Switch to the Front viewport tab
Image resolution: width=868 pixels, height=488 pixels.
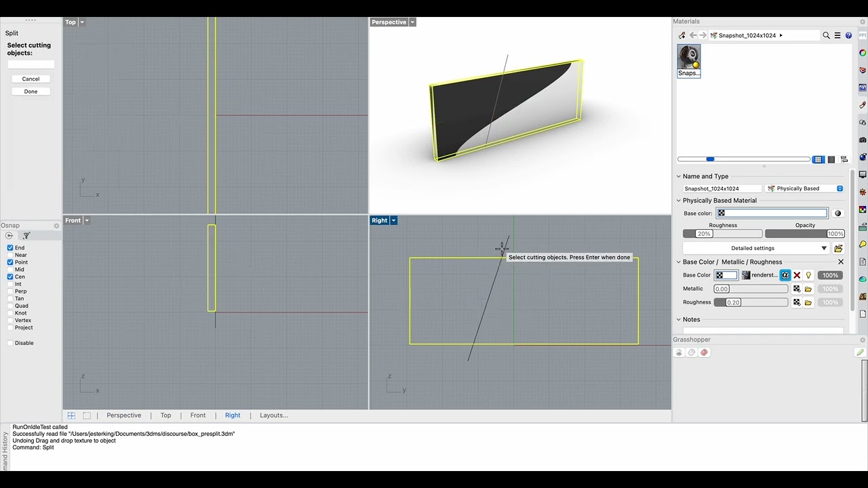197,415
